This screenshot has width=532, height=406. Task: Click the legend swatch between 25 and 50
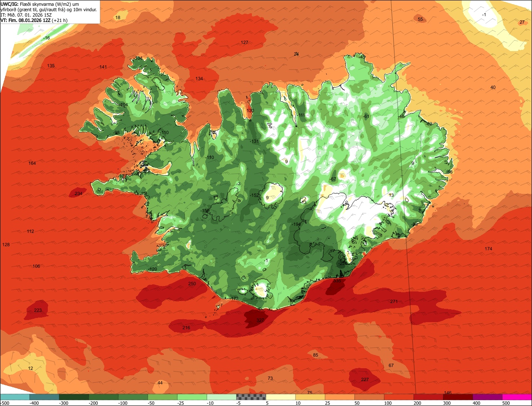click(339, 397)
